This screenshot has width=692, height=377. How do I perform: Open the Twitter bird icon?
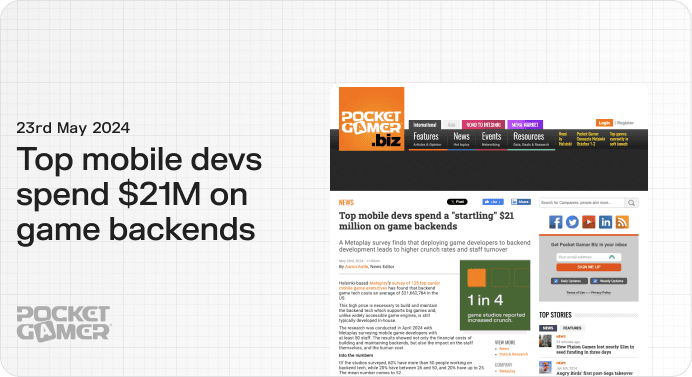pyautogui.click(x=572, y=222)
